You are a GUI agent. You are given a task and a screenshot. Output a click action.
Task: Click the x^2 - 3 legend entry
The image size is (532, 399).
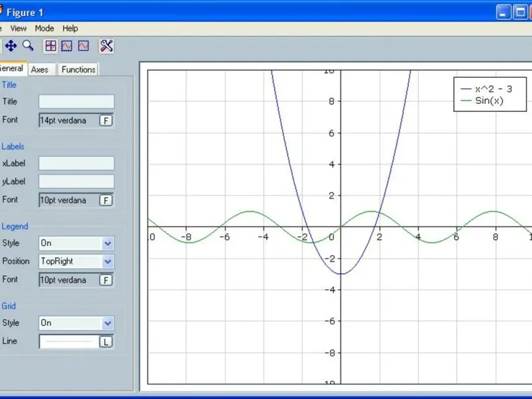coord(487,89)
